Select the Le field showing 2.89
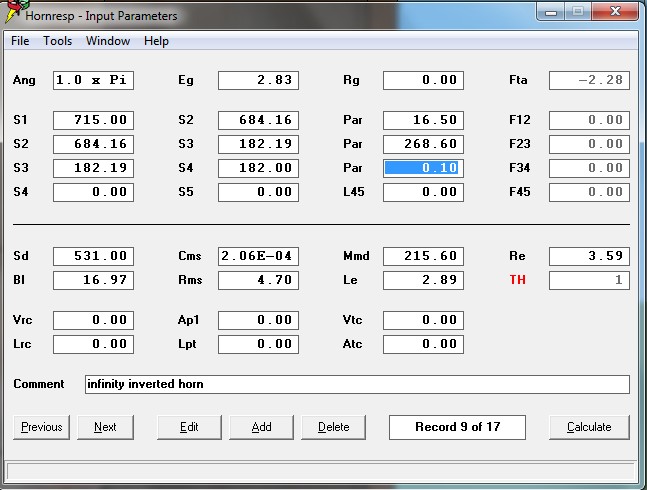The width and height of the screenshot is (647, 490). pos(423,280)
